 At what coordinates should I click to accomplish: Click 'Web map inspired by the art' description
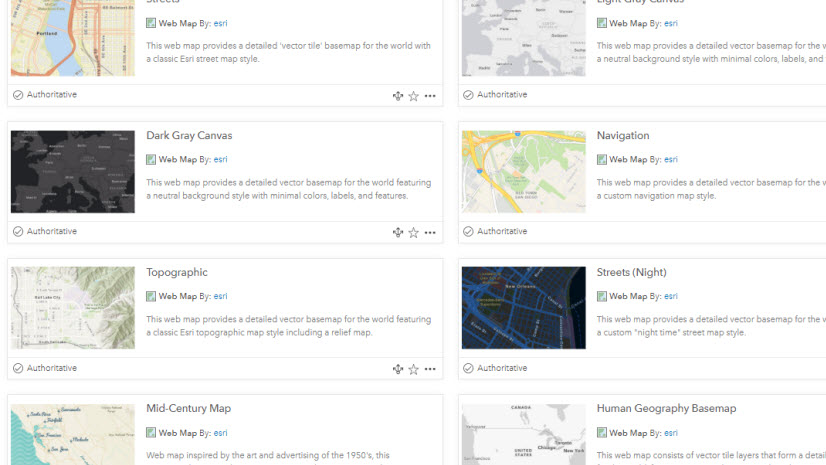[x=268, y=456]
